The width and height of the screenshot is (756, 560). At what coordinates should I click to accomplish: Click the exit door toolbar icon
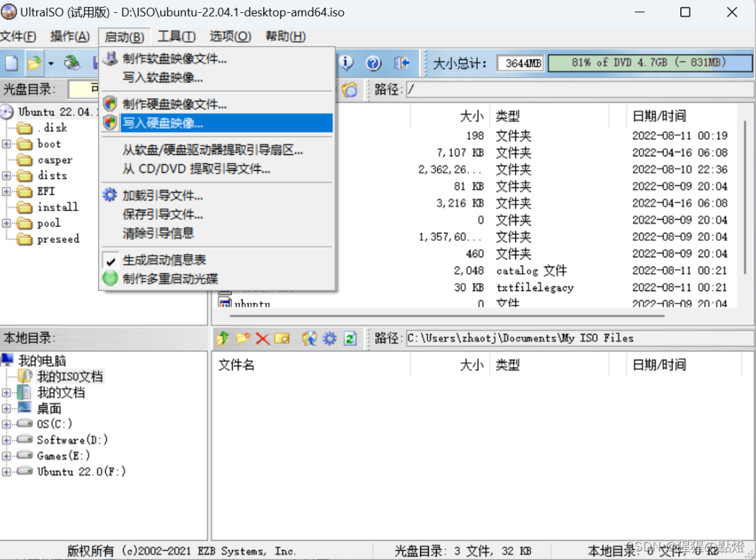[x=401, y=63]
